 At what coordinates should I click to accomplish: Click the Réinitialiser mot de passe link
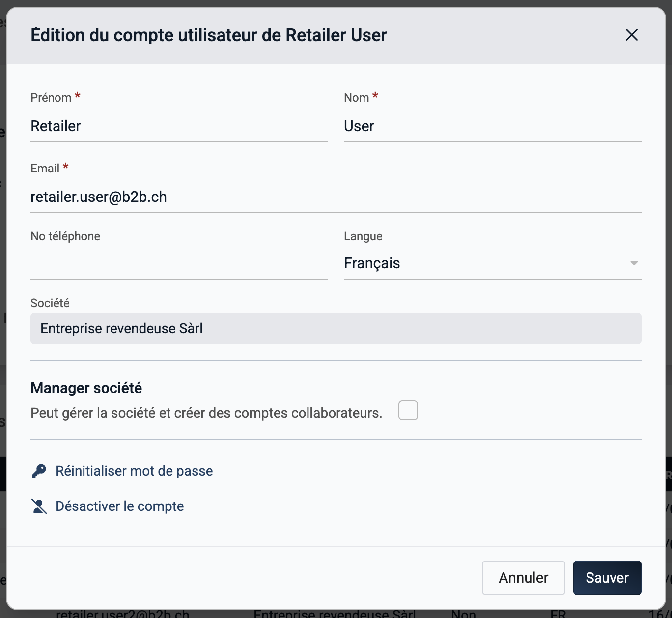coord(134,471)
